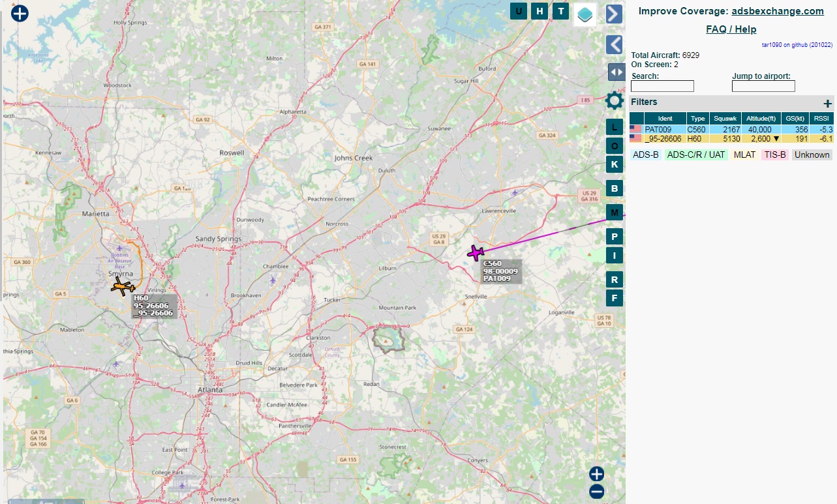The width and height of the screenshot is (837, 504).
Task: Focus the Search input field
Action: [662, 86]
